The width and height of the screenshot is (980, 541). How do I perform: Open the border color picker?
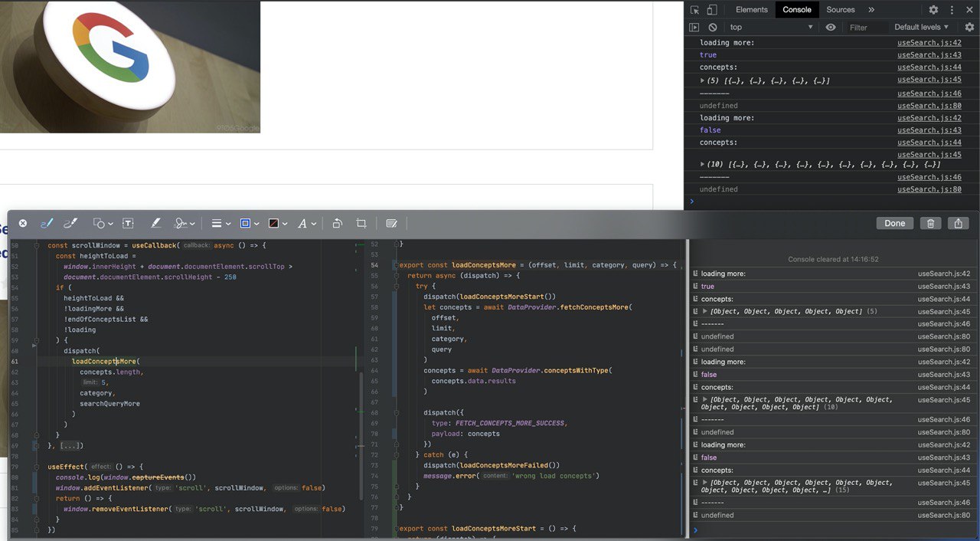249,223
